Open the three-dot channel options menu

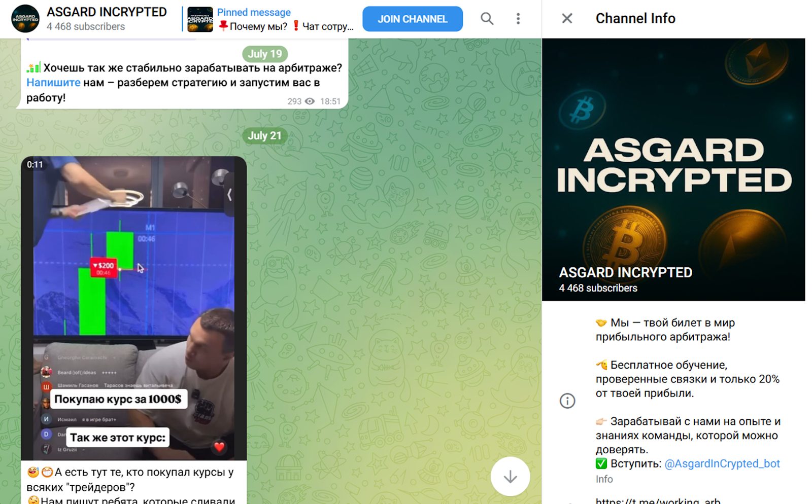tap(518, 19)
